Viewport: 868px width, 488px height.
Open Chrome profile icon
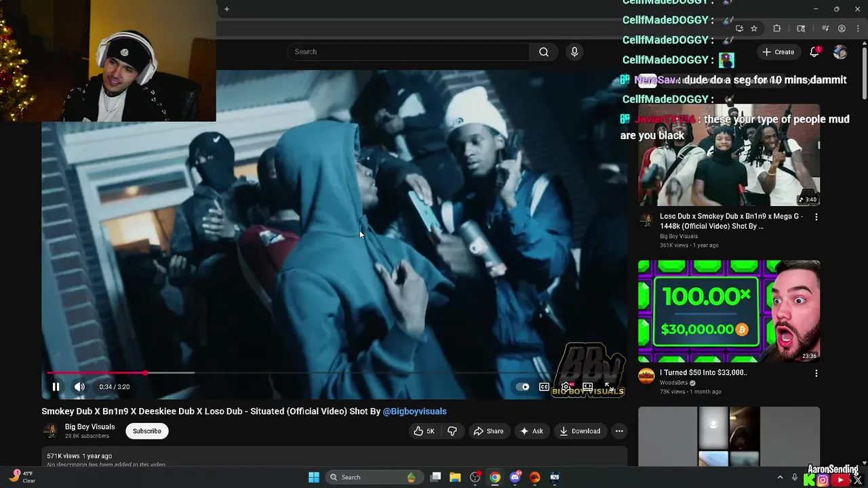842,28
